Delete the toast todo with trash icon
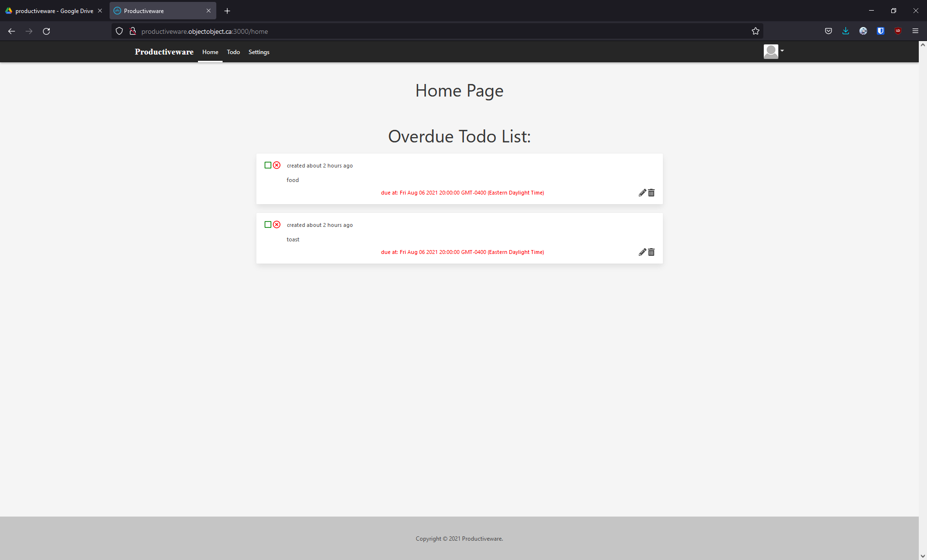This screenshot has height=560, width=927. click(651, 252)
